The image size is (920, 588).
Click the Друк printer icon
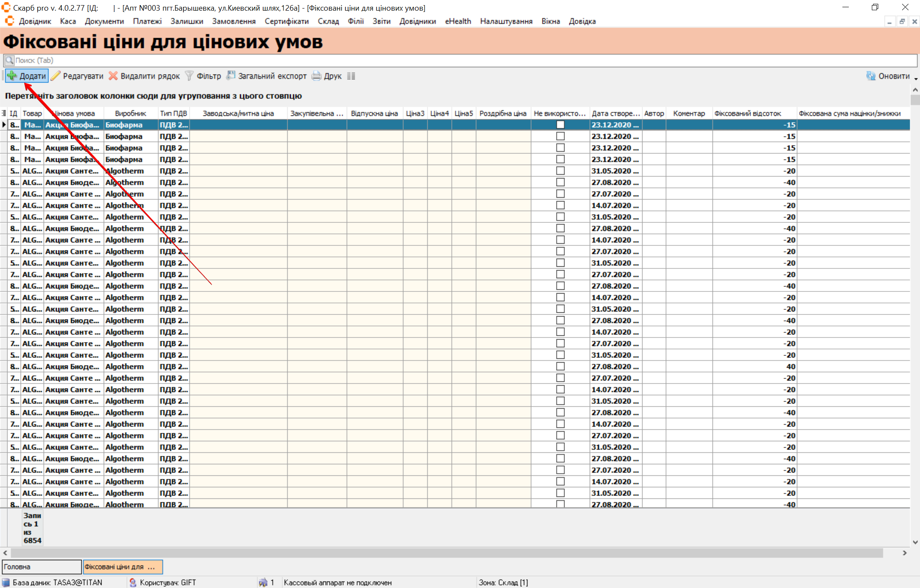316,76
